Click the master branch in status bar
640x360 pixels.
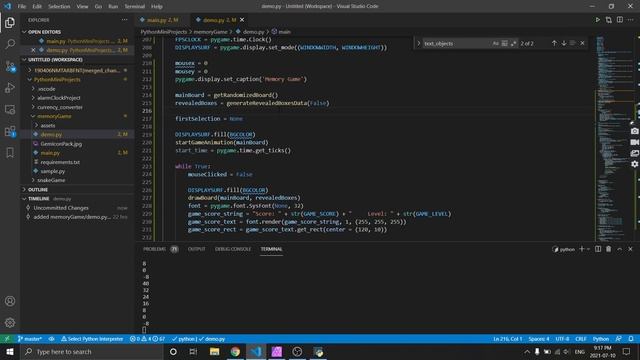[30, 339]
